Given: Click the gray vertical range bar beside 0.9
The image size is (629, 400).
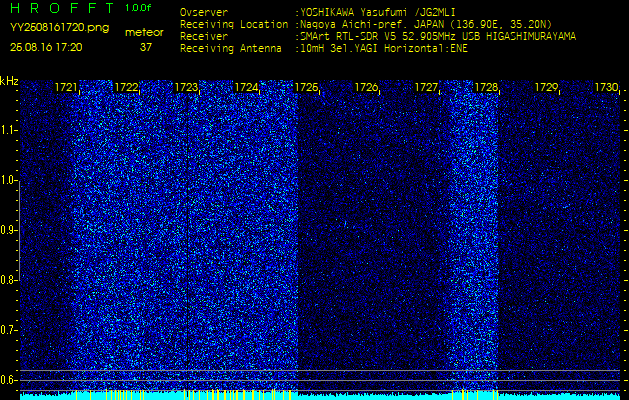Looking at the screenshot, I should (x=19, y=230).
